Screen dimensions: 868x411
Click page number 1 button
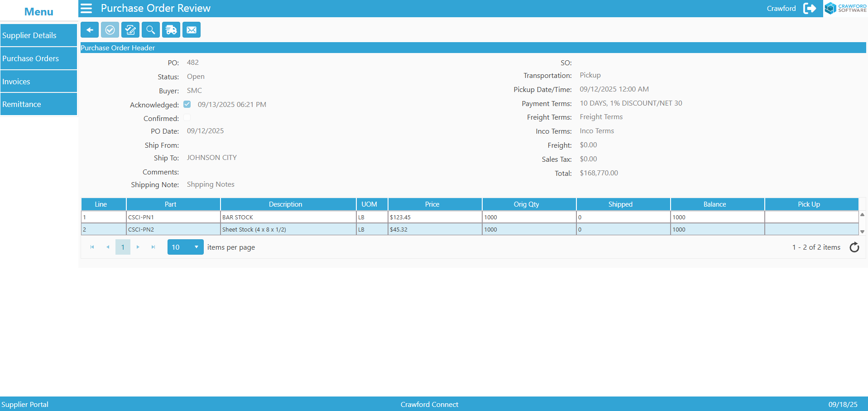tap(123, 247)
